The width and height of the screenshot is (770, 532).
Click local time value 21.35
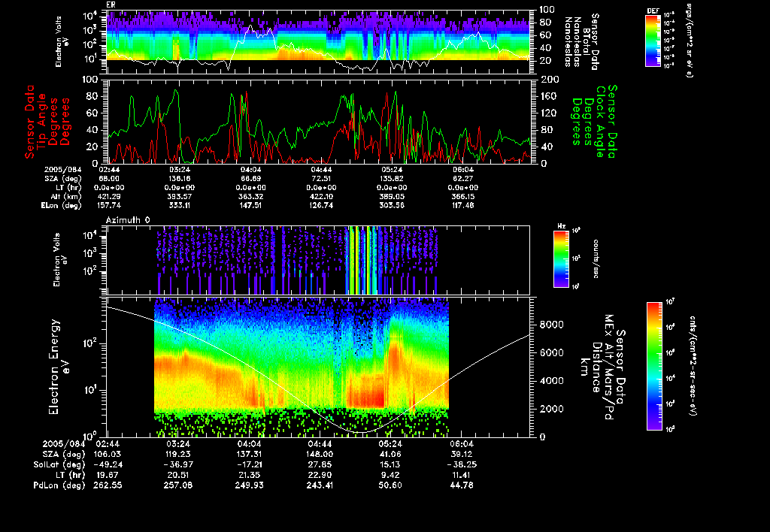tap(249, 475)
